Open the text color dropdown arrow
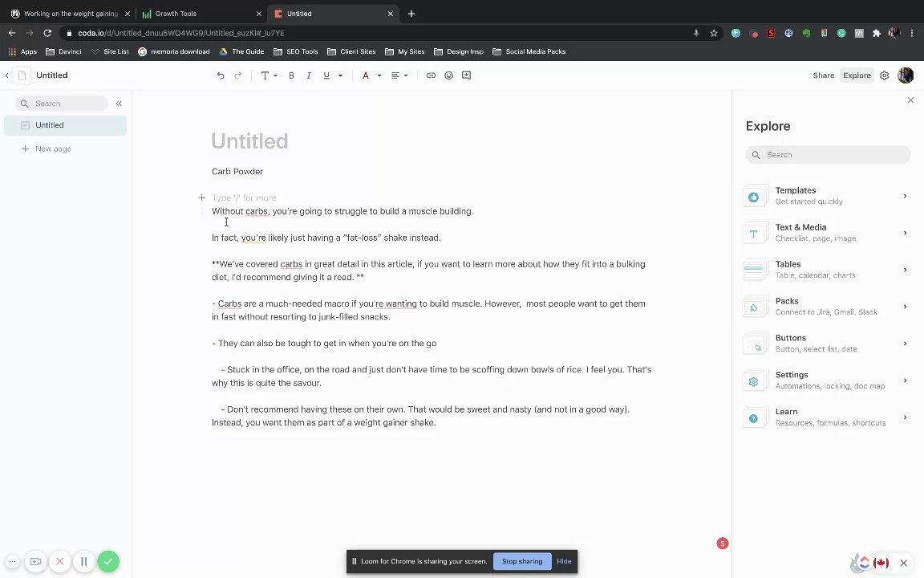The image size is (924, 578). (379, 75)
